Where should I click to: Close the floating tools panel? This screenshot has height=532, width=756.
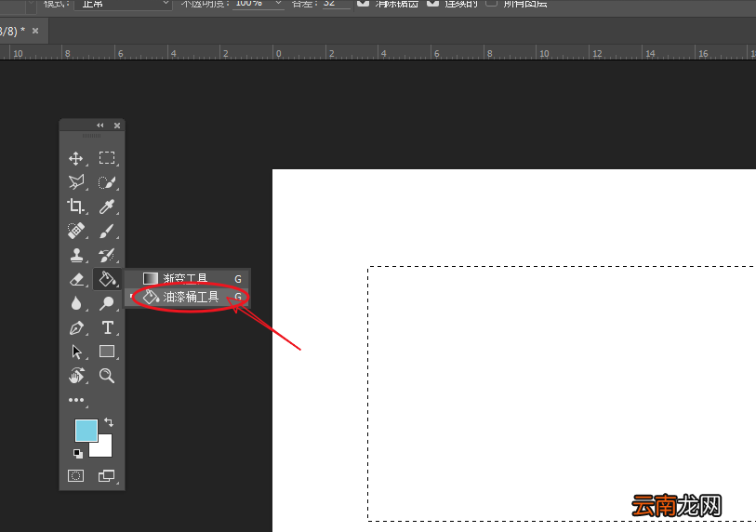[116, 126]
